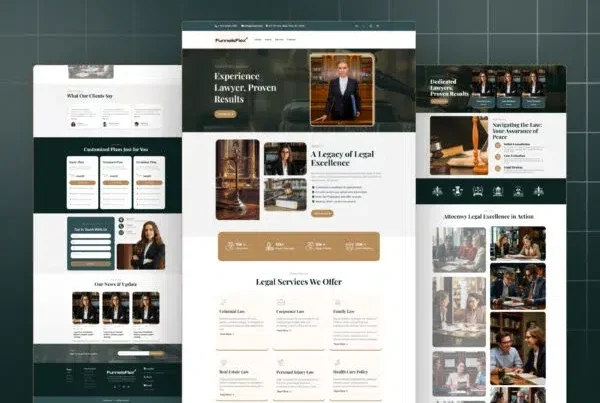Viewport: 600px width, 403px height.
Task: Open the Home item in the center page navigation
Action: click(x=258, y=40)
